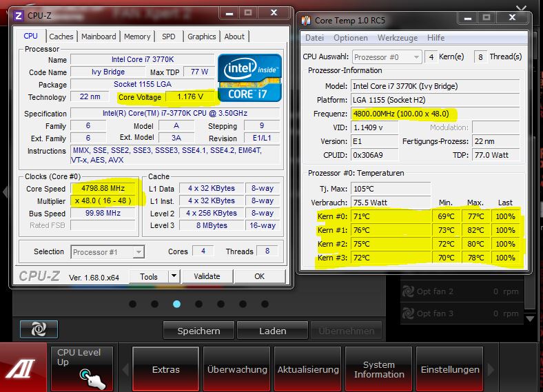
Task: Click the CPU-Z app icon in title bar
Action: [x=19, y=16]
